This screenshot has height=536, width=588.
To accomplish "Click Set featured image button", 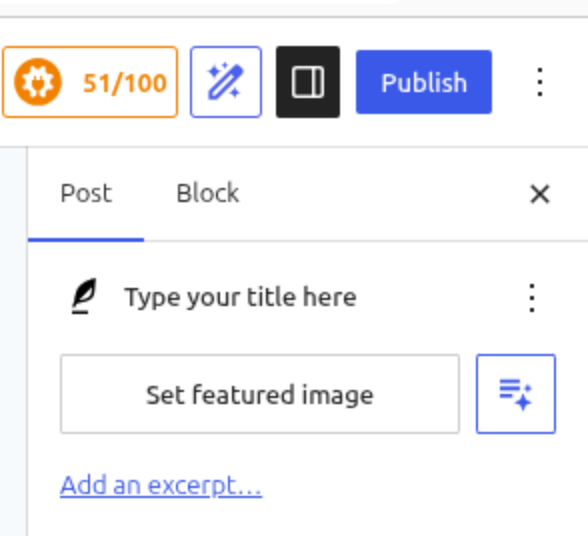I will [x=260, y=394].
